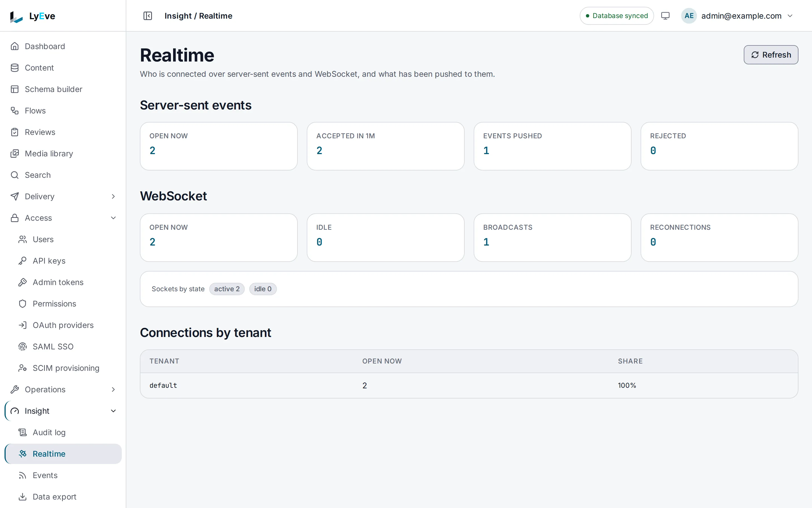Click the Insight breadcrumb link
This screenshot has width=812, height=508.
coord(178,16)
